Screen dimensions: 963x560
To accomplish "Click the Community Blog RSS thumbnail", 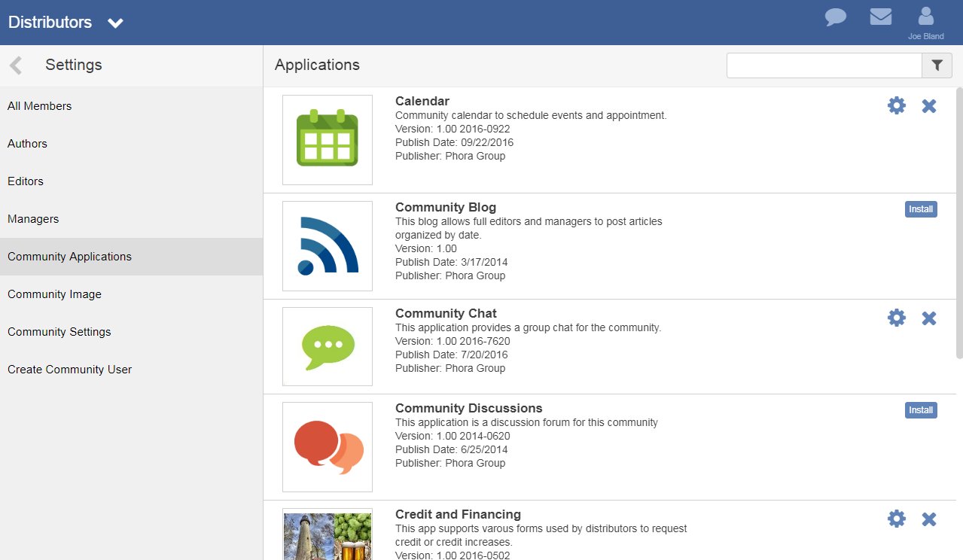I will tap(328, 246).
